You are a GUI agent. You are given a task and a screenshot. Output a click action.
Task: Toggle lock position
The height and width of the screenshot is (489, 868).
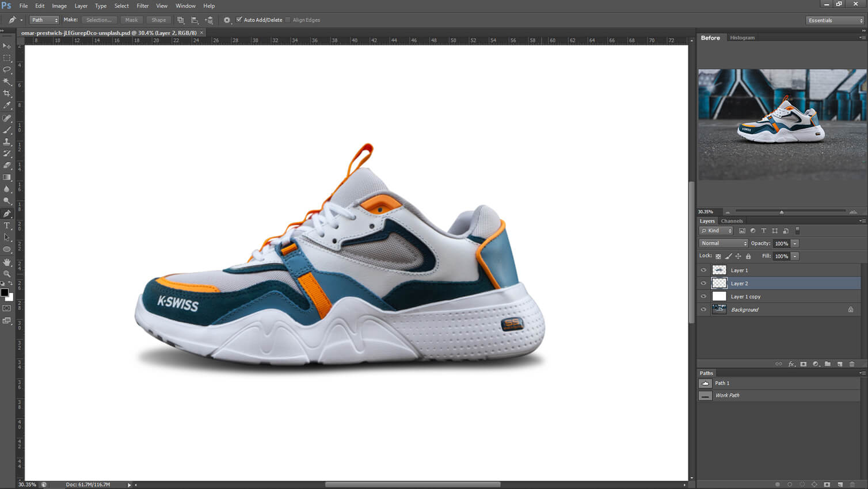coord(738,257)
